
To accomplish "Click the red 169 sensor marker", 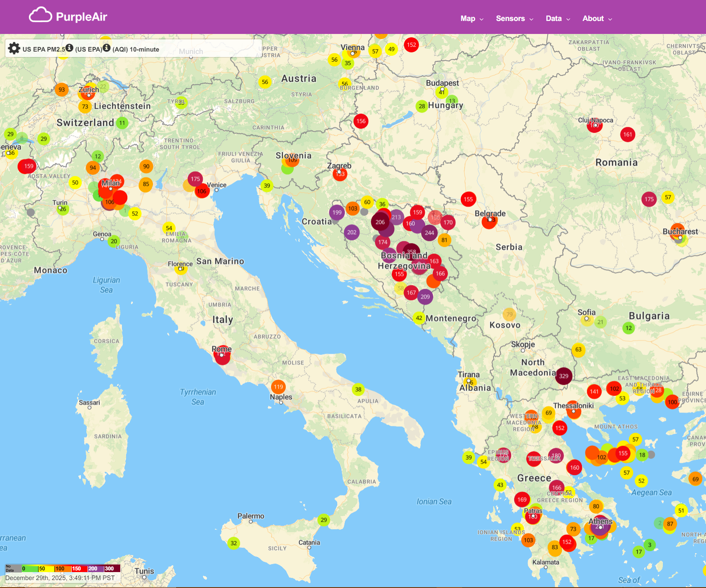I will [x=522, y=500].
